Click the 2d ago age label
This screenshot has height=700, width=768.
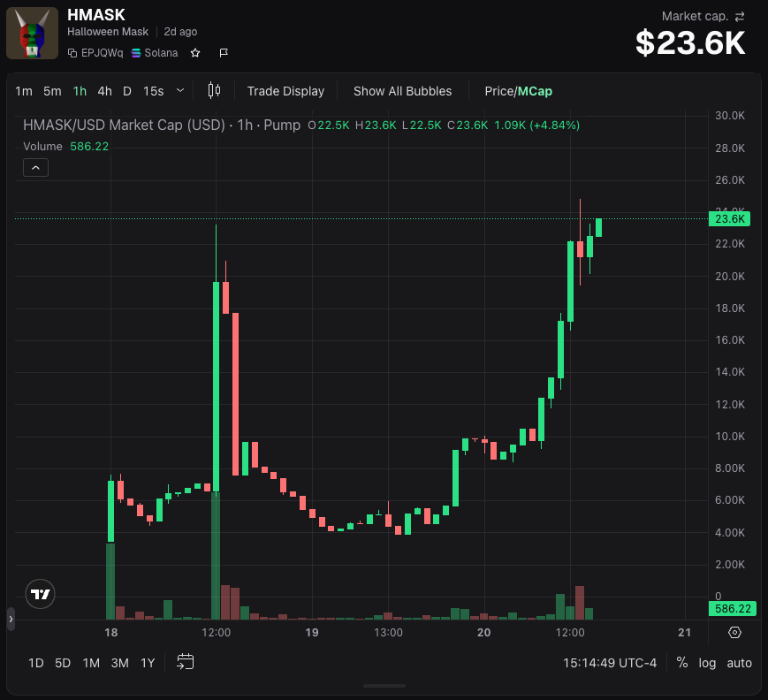[180, 32]
